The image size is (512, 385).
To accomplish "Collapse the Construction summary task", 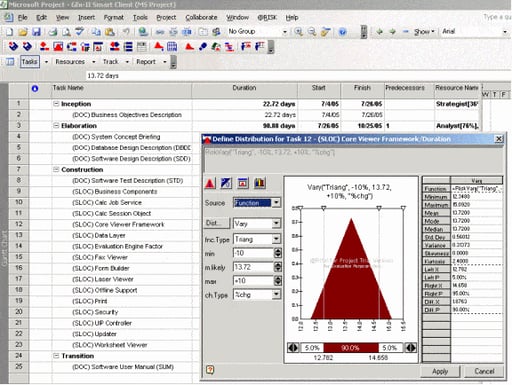I will coord(56,170).
